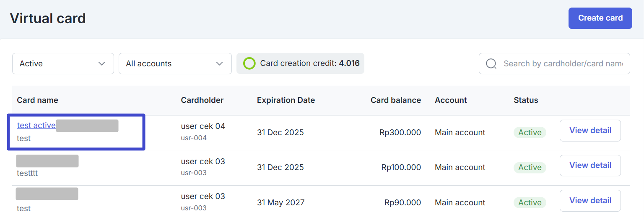This screenshot has height=220, width=644.
Task: Click the Status column header
Action: 526,100
